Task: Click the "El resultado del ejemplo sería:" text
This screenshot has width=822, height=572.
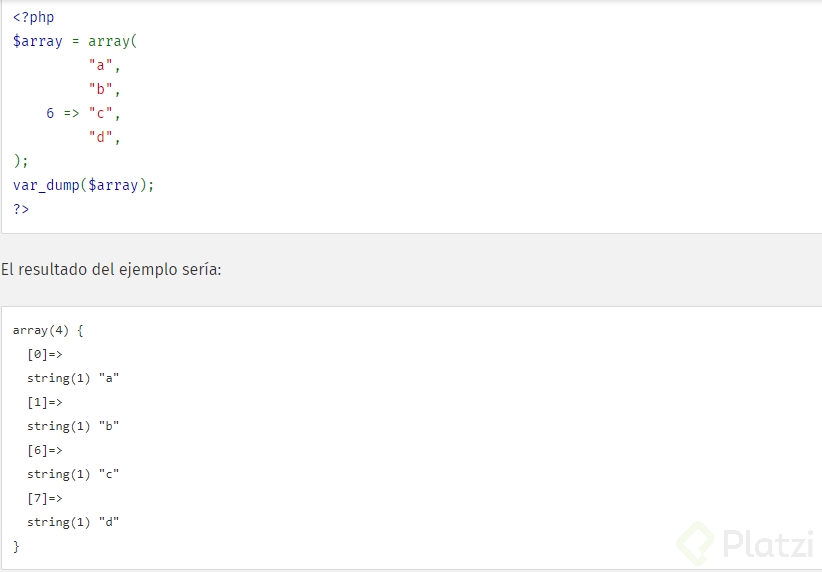Action: click(x=111, y=269)
